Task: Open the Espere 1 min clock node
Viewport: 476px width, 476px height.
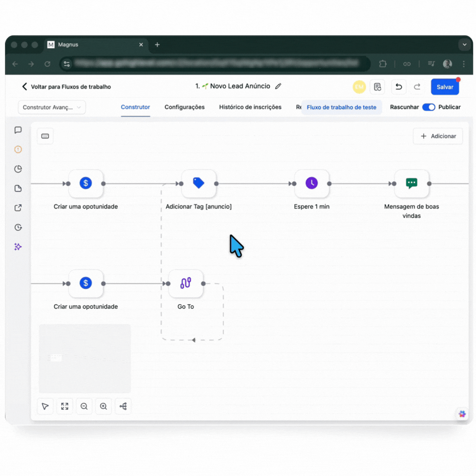Action: tap(312, 183)
